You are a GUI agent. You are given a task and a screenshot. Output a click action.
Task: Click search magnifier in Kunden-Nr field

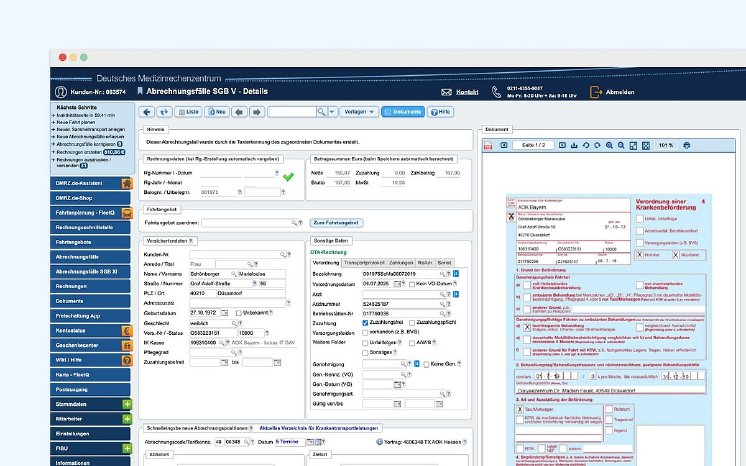coord(282,255)
